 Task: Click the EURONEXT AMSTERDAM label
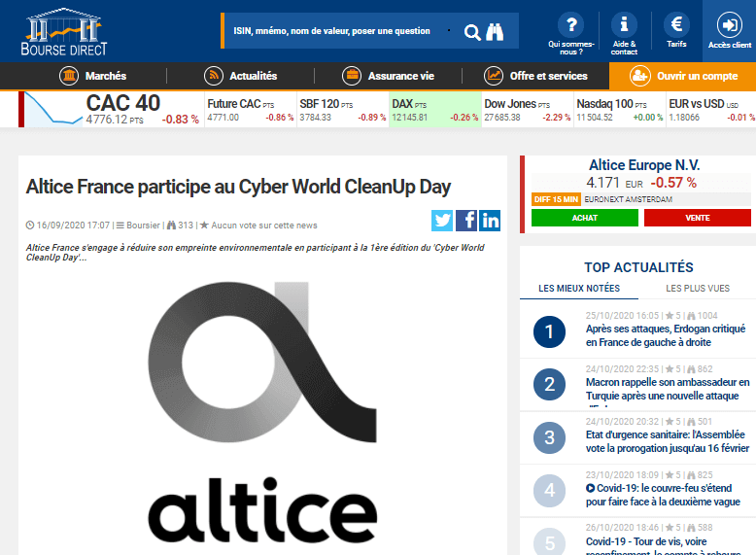click(x=629, y=199)
